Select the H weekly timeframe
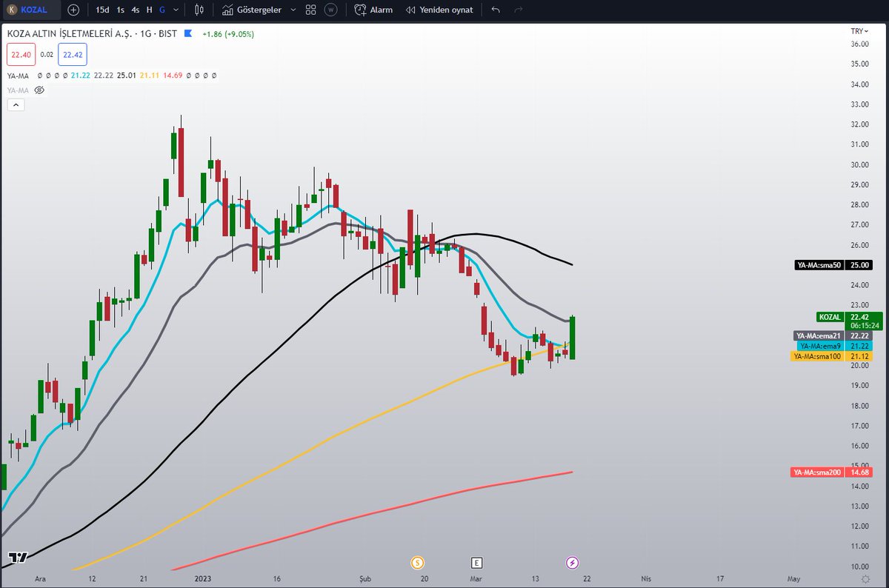Viewport: 889px width, 588px height. coord(150,10)
